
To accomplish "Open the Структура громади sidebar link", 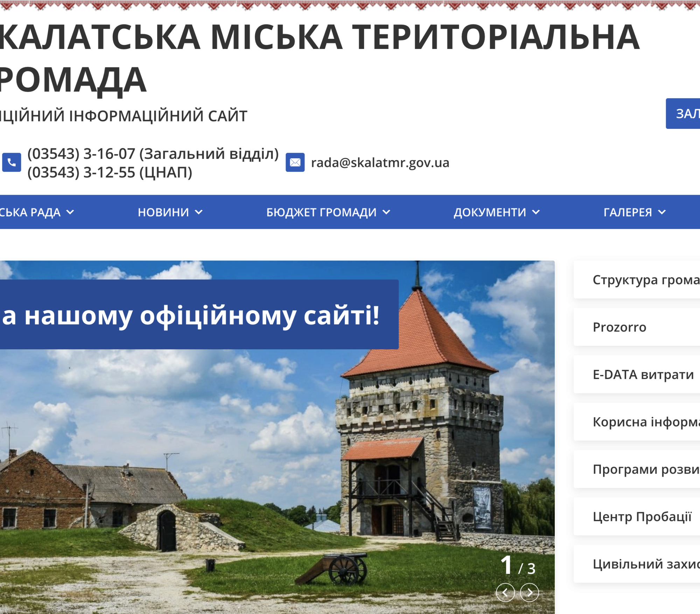I will tap(637, 280).
